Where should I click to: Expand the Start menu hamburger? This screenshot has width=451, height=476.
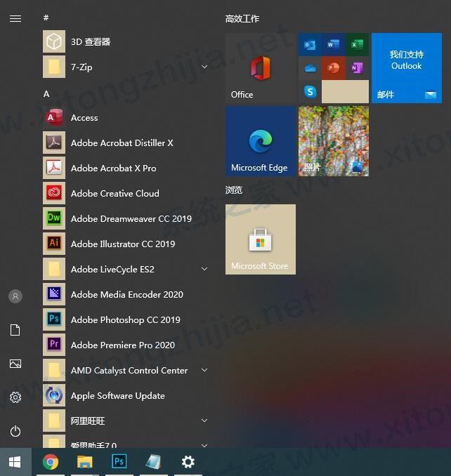coord(15,19)
